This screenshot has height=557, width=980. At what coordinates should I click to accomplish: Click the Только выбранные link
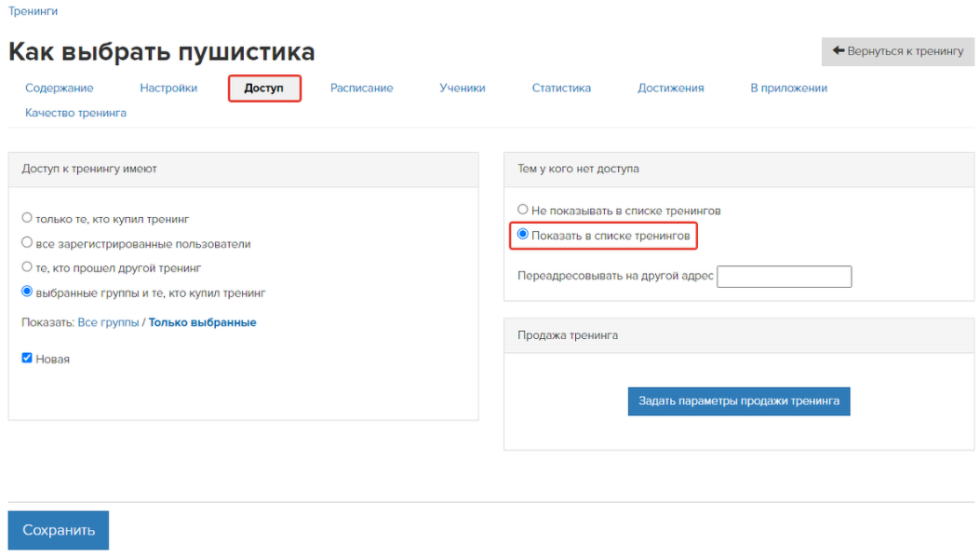[x=203, y=322]
